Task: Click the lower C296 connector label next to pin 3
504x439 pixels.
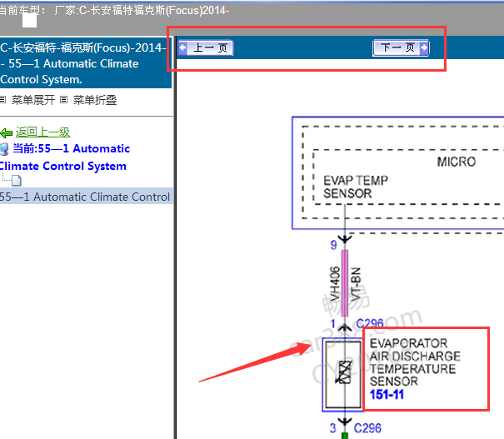Action: [367, 428]
